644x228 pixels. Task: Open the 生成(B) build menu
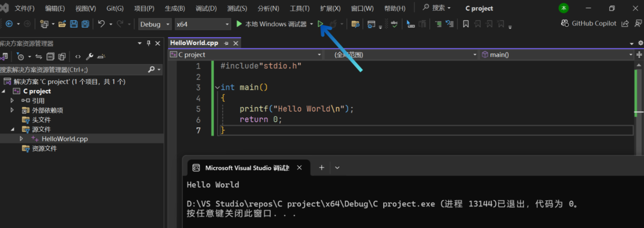(175, 8)
